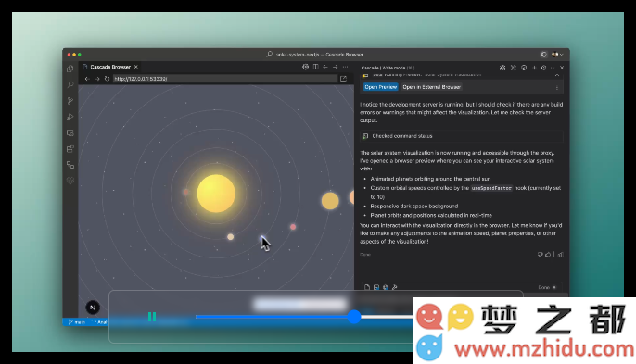Pause the video playback

152,317
